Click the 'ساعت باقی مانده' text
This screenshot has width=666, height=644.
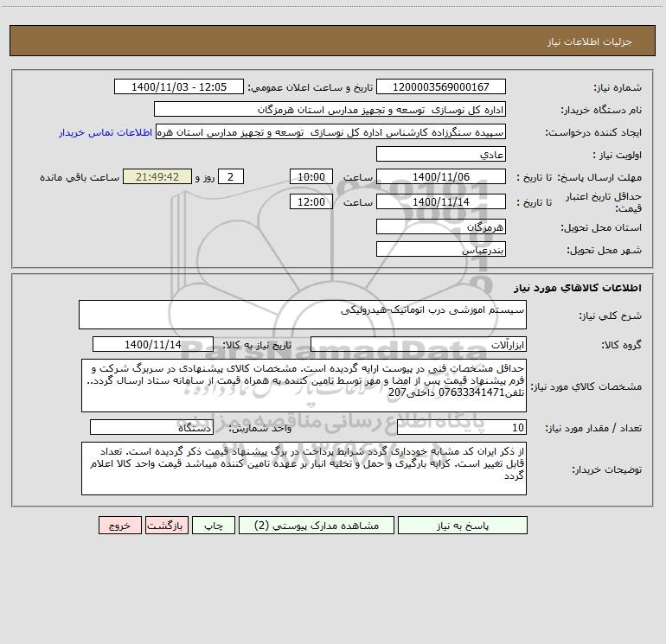(80, 177)
